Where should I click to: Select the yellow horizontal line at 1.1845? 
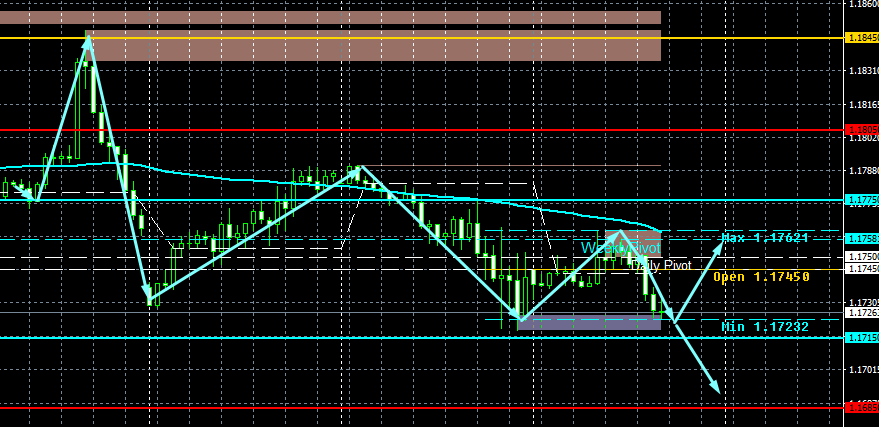coord(422,38)
